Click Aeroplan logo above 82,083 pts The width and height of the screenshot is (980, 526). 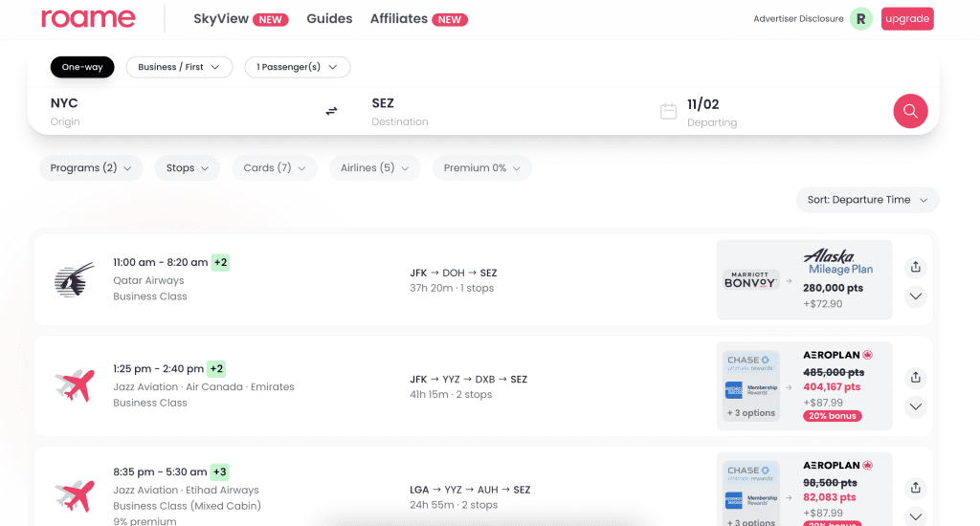click(837, 466)
